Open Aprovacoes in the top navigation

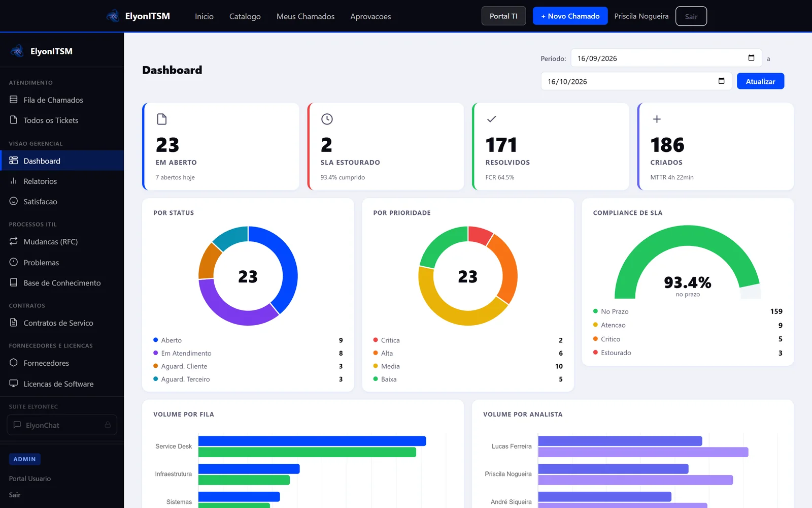[x=370, y=16]
